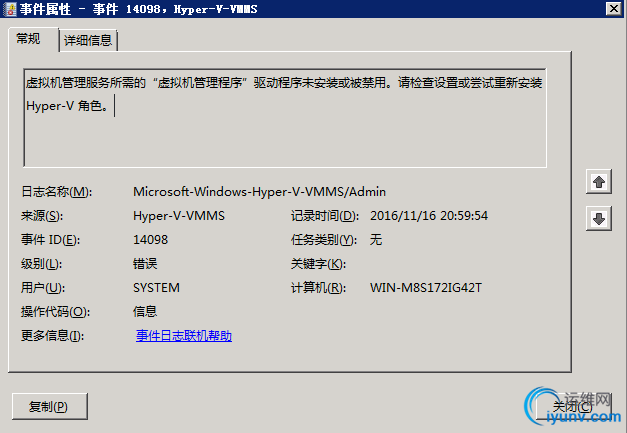Select source value Hyper-V-VMMS

tap(179, 216)
